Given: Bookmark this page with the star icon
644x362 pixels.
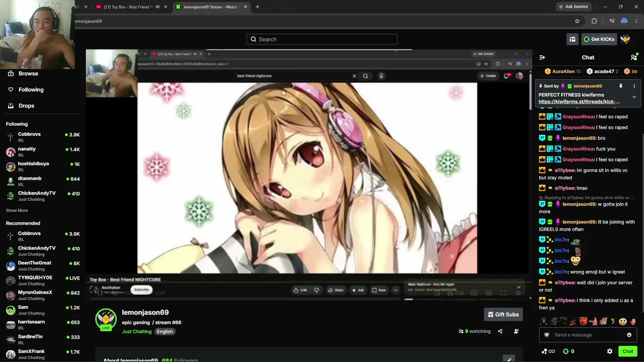Looking at the screenshot, I should 577,21.
